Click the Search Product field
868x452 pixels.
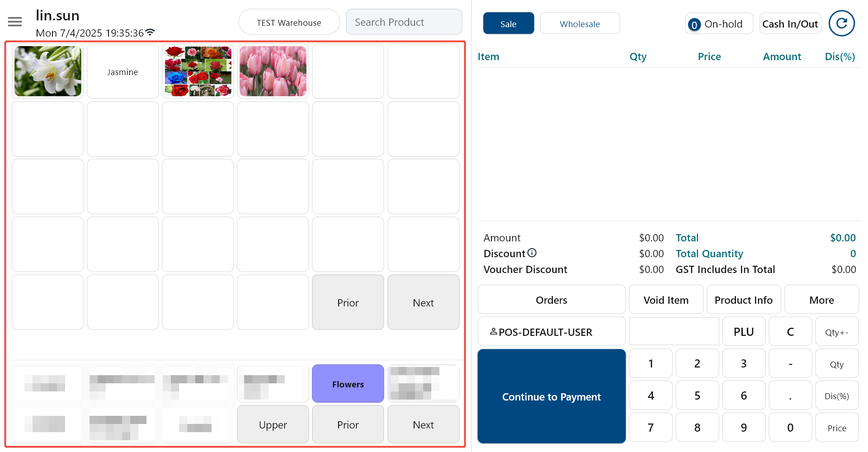click(x=404, y=22)
